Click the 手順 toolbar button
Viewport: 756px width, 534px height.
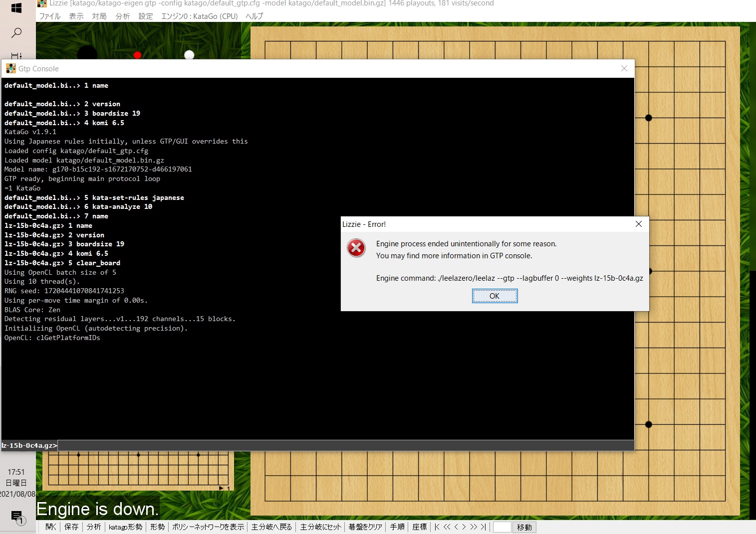click(x=398, y=527)
